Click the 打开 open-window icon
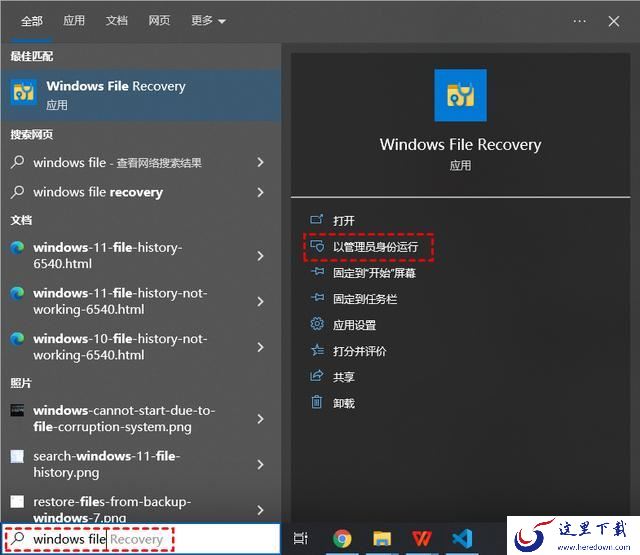 tap(317, 220)
